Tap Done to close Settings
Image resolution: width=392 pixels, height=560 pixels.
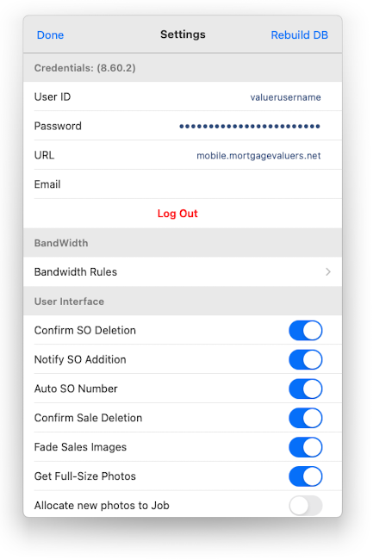tap(50, 35)
